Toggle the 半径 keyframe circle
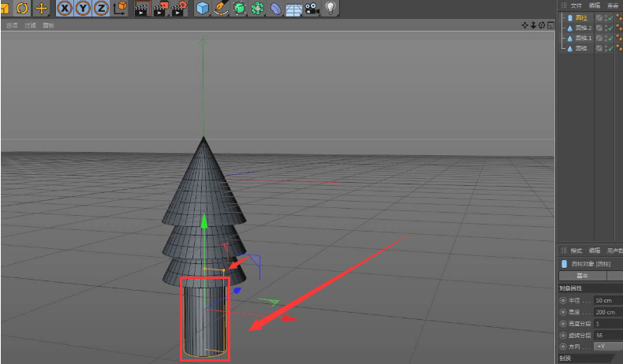Screen dimensions: 623x364 point(563,300)
